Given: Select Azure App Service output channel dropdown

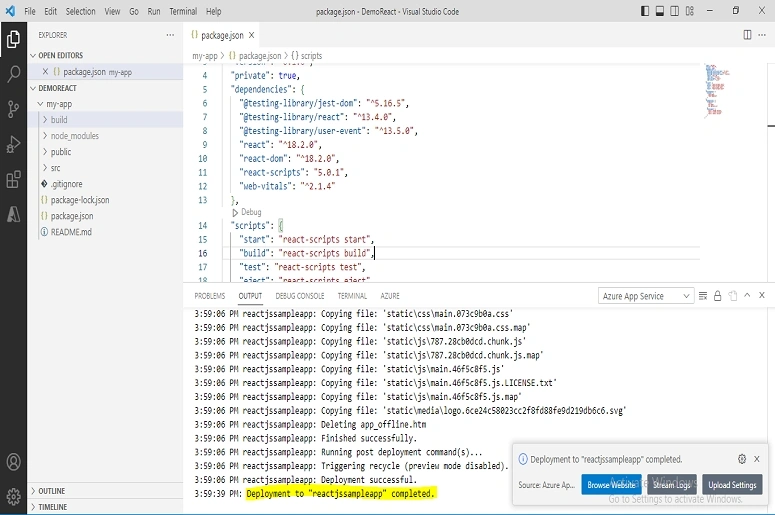Looking at the screenshot, I should [x=646, y=296].
